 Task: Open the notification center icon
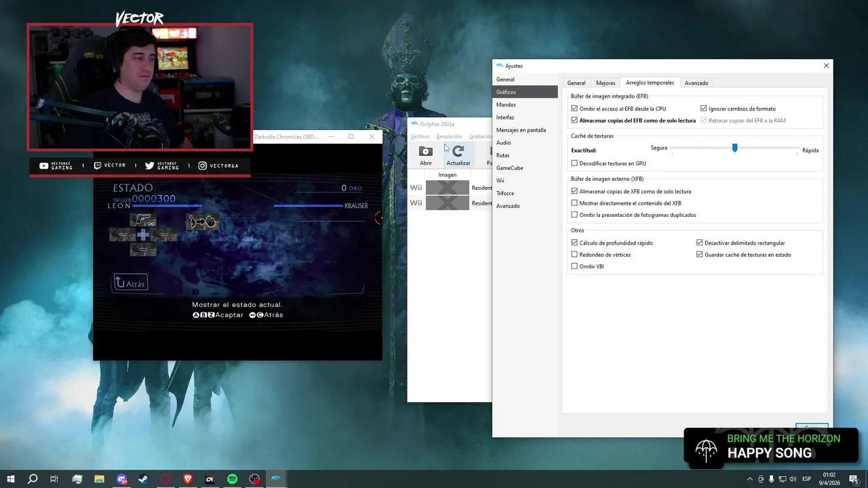click(x=854, y=479)
